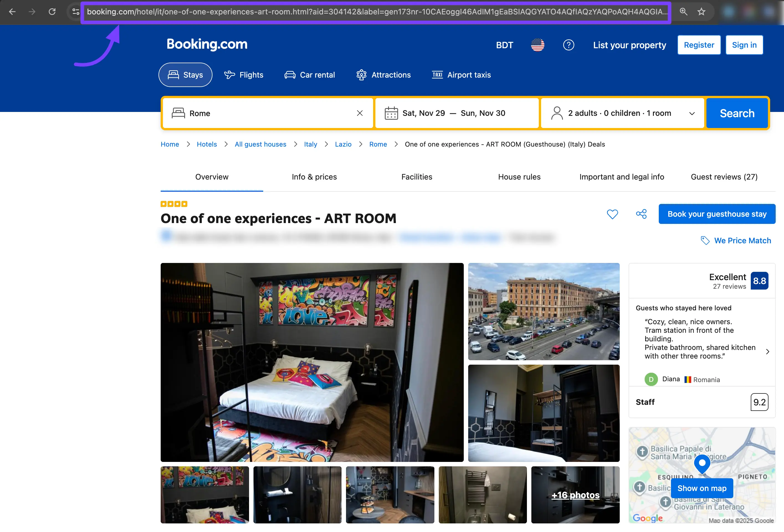Bookmark the page with the star icon
Image resolution: width=784 pixels, height=532 pixels.
tap(701, 11)
